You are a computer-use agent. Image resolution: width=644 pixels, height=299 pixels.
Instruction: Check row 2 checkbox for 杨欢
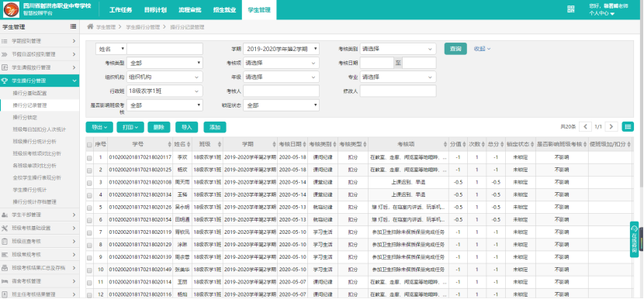pos(89,170)
